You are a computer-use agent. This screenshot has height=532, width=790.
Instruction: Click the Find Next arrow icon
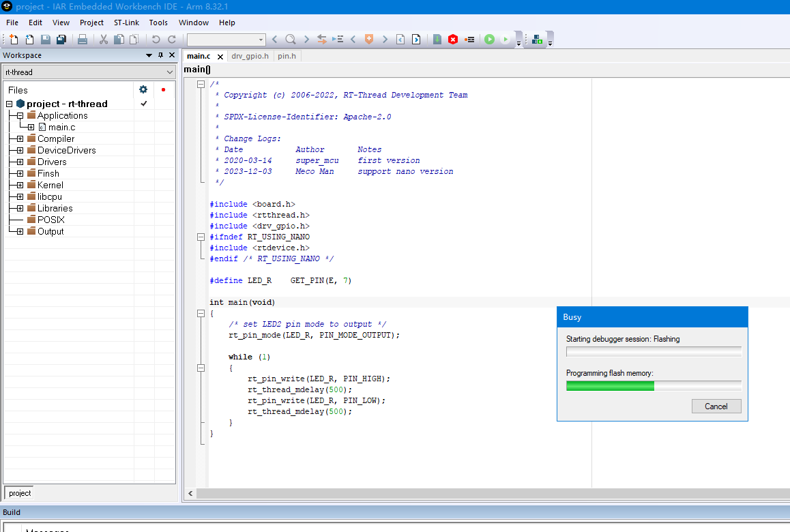(x=306, y=40)
